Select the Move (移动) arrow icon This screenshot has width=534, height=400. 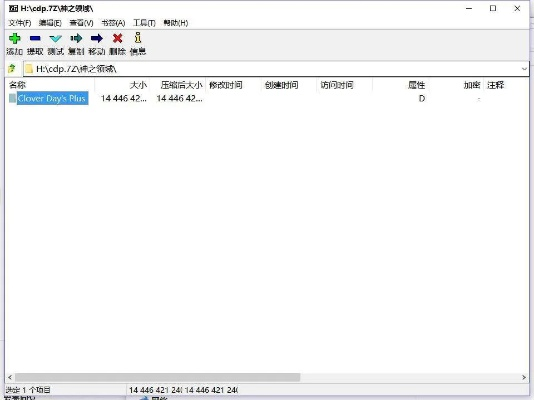point(97,38)
